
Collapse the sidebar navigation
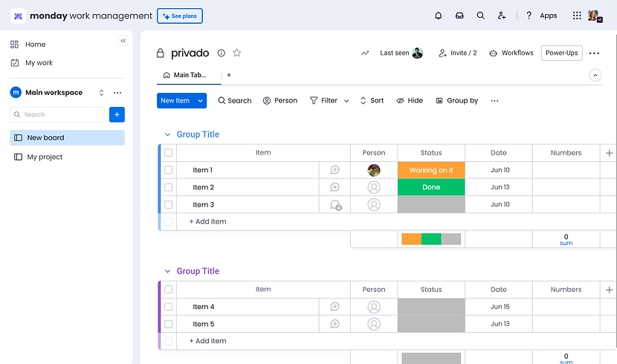point(123,41)
